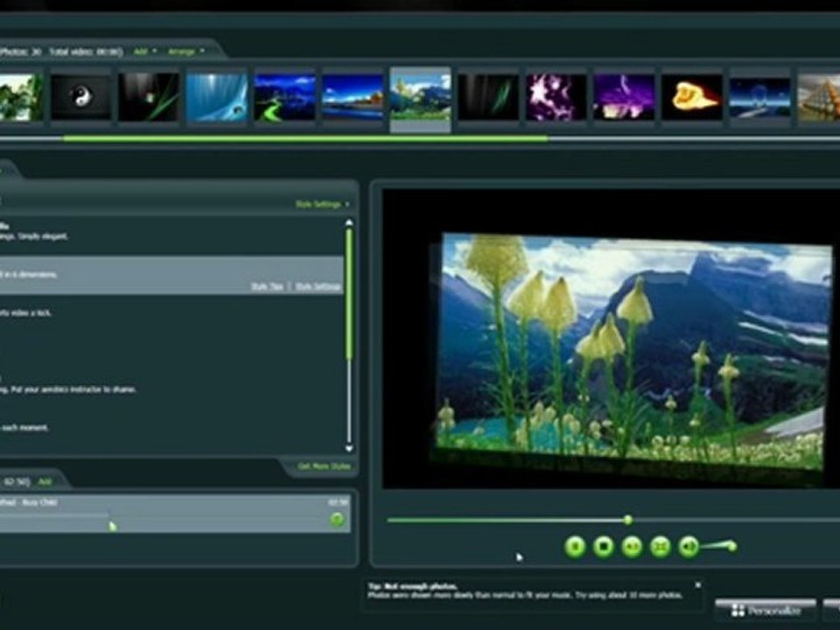Mute the preview speaker icon
The image size is (840, 630).
[x=689, y=546]
